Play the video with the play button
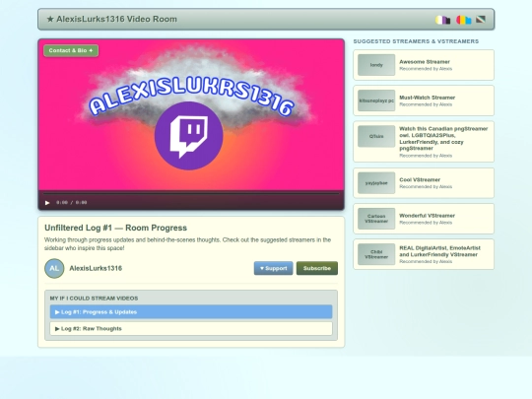The width and height of the screenshot is (532, 399). pos(47,203)
